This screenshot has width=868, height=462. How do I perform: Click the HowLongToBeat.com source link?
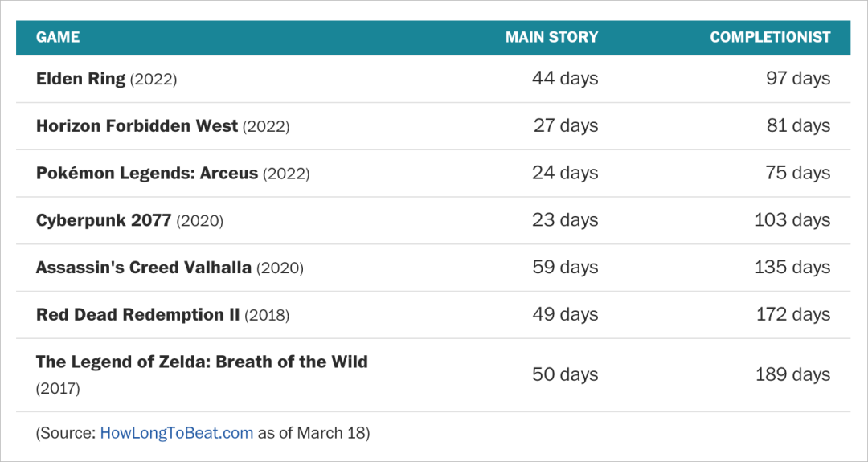(176, 433)
